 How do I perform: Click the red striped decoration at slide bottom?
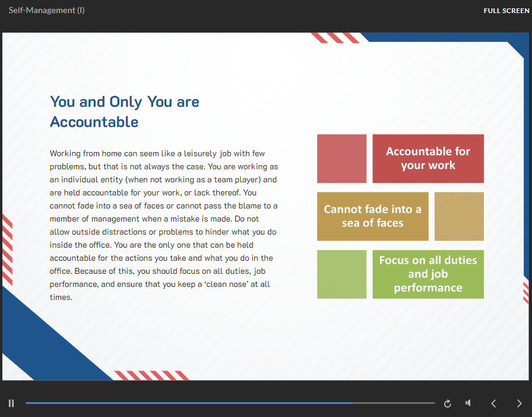coord(151,375)
